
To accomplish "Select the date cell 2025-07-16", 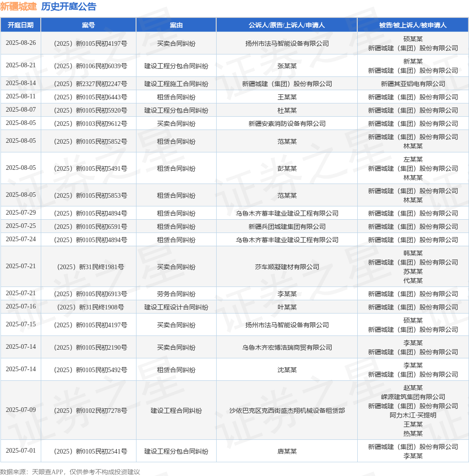I will pos(21,307).
